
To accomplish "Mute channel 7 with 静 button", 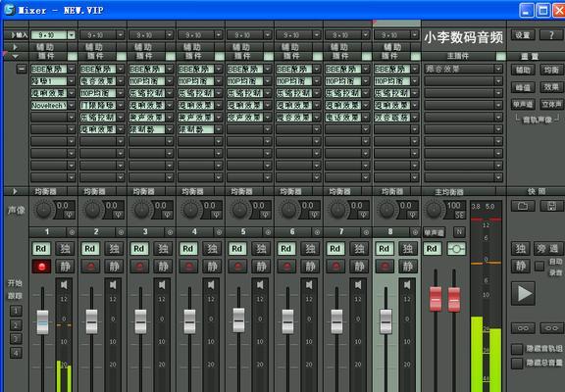I will (359, 267).
